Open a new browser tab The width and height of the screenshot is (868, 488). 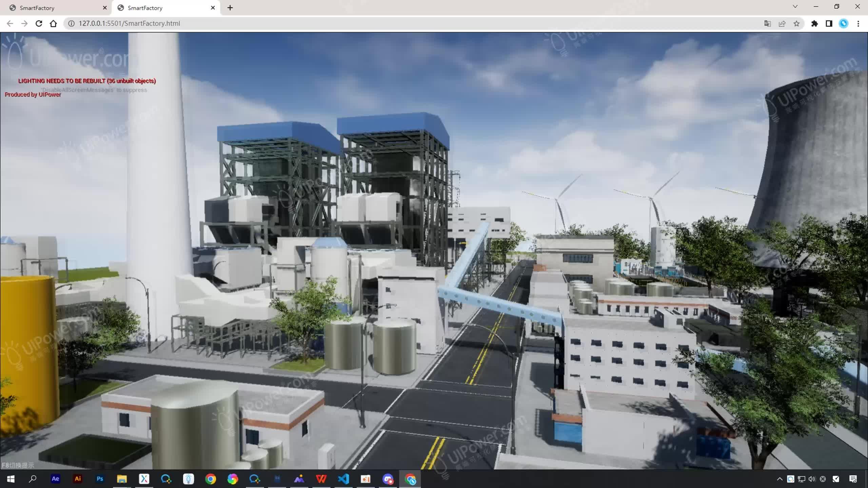point(230,7)
